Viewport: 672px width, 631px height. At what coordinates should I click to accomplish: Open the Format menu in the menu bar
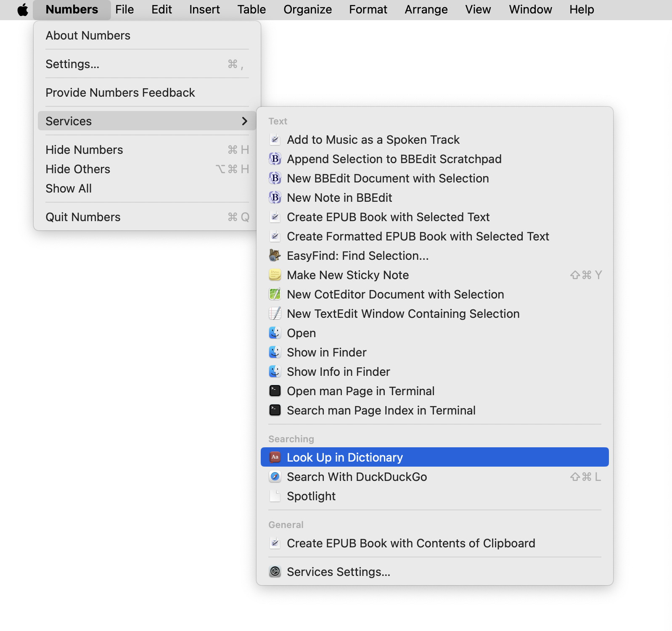[x=368, y=10]
